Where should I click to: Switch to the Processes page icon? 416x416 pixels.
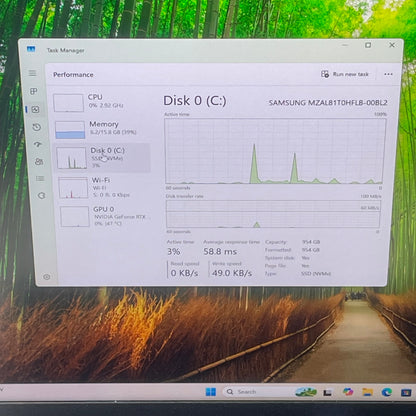34,91
